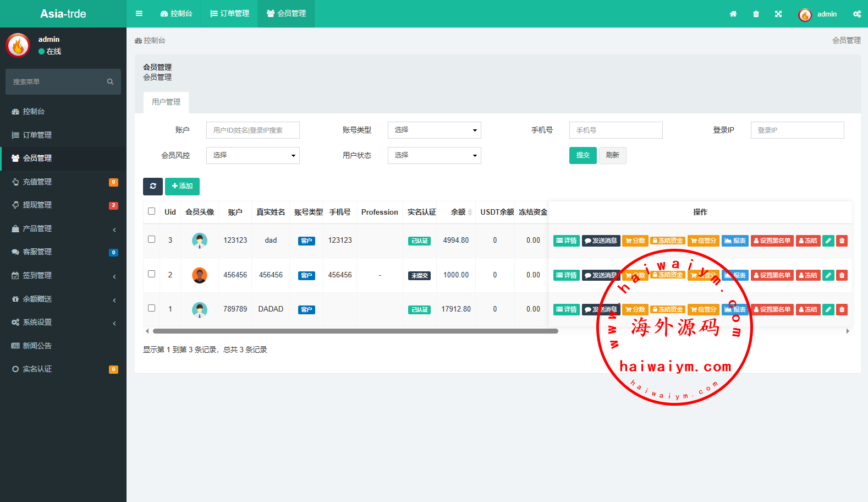Screen dimensions: 868x502
Task: Click the refresh icon button above table
Action: 153,186
